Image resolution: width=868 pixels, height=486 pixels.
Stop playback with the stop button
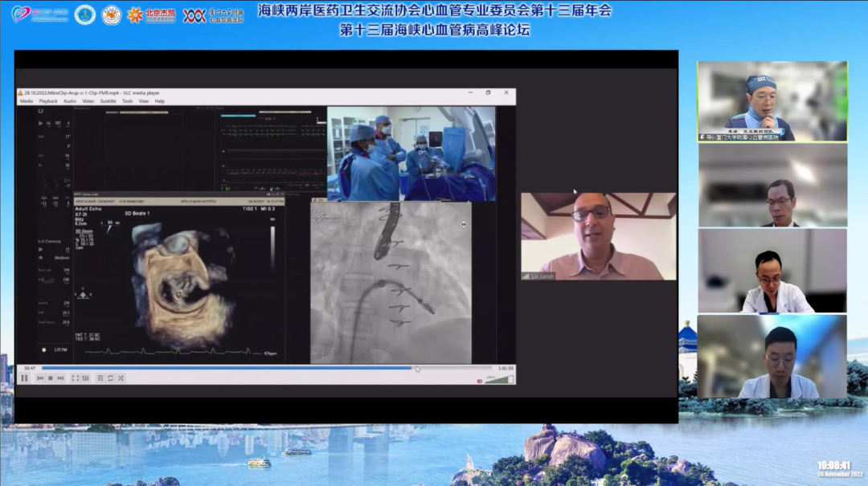pos(50,378)
